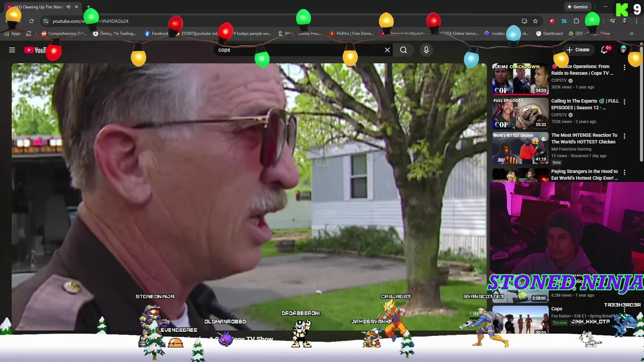Open the 'World's HOTTEST Chicken' 41:19 thumbnail
This screenshot has height=362, width=644.
pyautogui.click(x=520, y=148)
